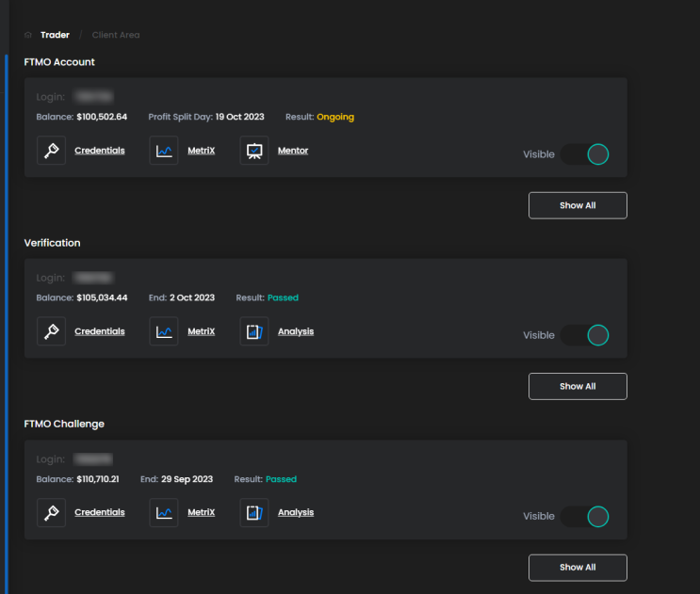Open Credentials link in FTMO Account card

(x=100, y=151)
